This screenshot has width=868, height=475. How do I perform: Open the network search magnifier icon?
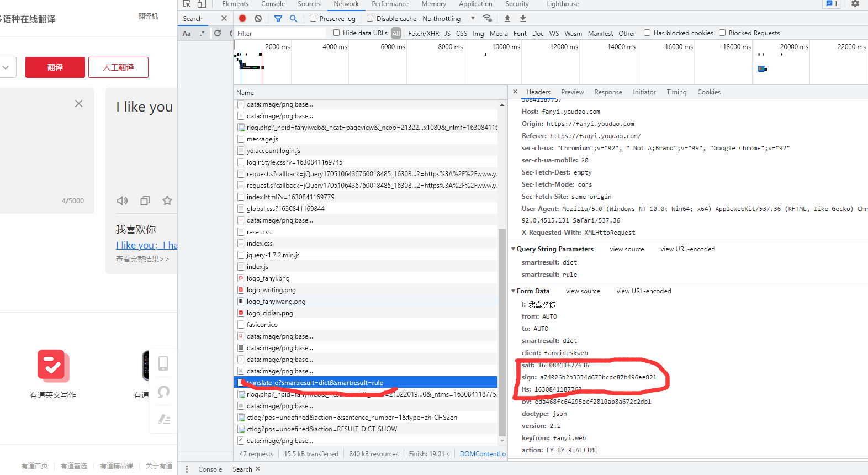click(294, 18)
